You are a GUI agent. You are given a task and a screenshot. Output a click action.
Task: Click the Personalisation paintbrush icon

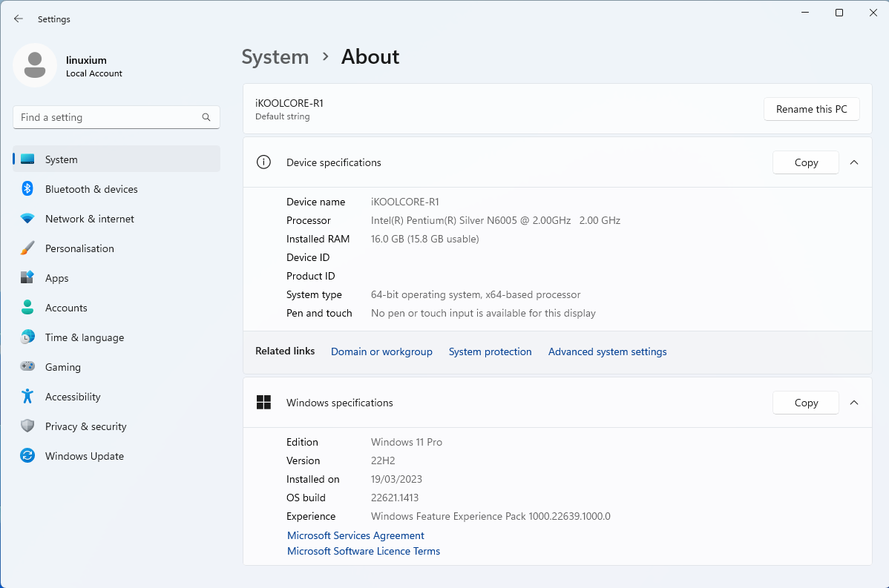point(27,248)
